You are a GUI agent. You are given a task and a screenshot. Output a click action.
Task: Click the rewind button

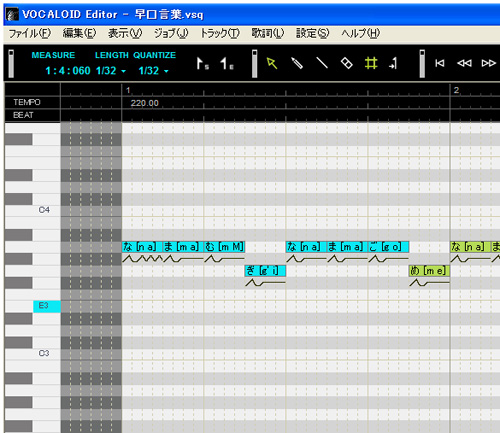tap(464, 63)
